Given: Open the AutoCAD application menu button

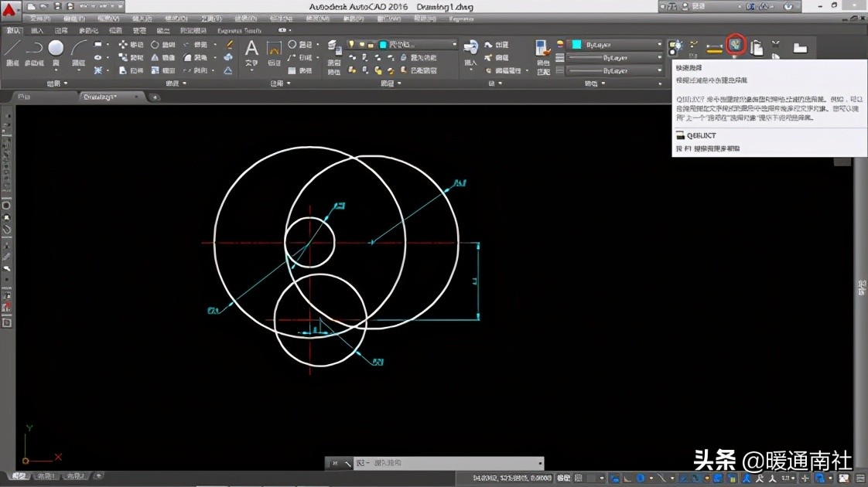Looking at the screenshot, I should click(9, 11).
